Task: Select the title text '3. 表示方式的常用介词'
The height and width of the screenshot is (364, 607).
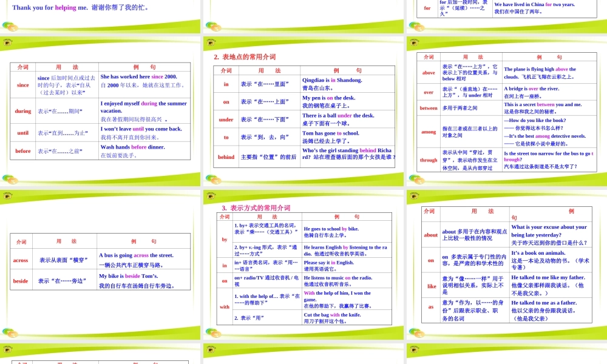Action: [256, 207]
